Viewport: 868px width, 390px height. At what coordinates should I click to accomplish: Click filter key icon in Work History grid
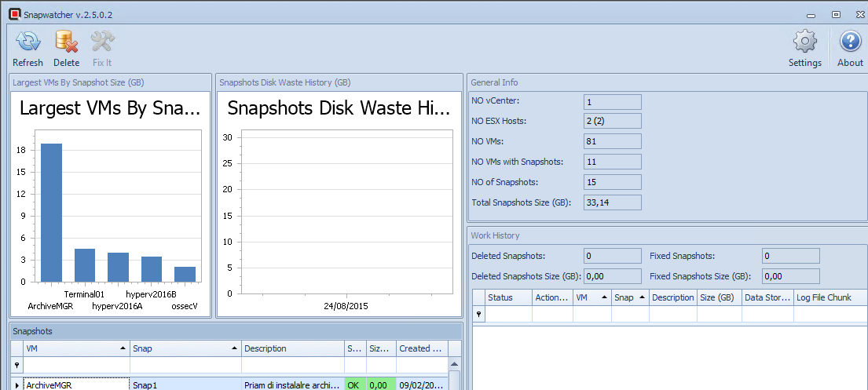click(x=478, y=314)
